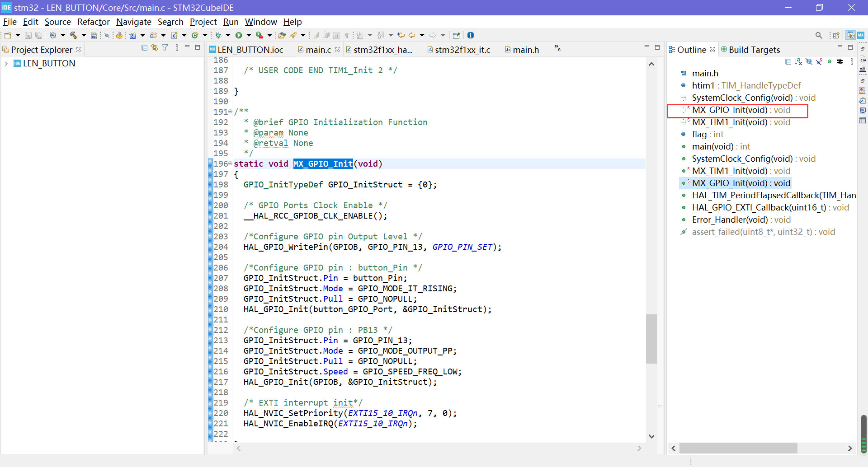
Task: Click the new C source file icon
Action: [x=174, y=35]
